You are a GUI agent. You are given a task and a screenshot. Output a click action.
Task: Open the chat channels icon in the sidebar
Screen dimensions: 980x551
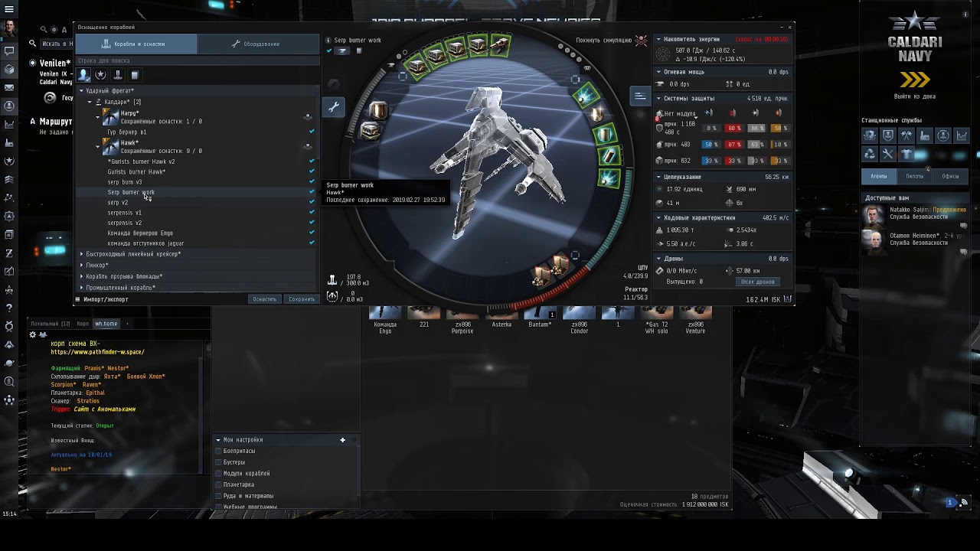[x=9, y=51]
